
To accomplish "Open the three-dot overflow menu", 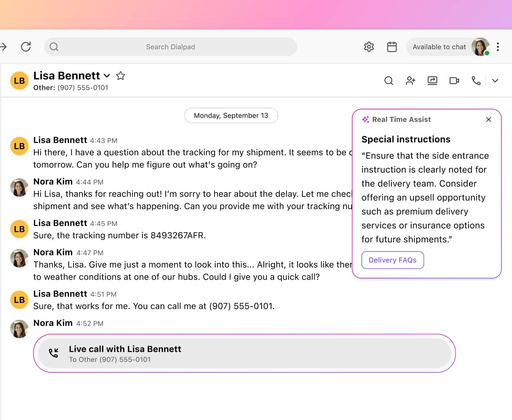I will point(498,47).
